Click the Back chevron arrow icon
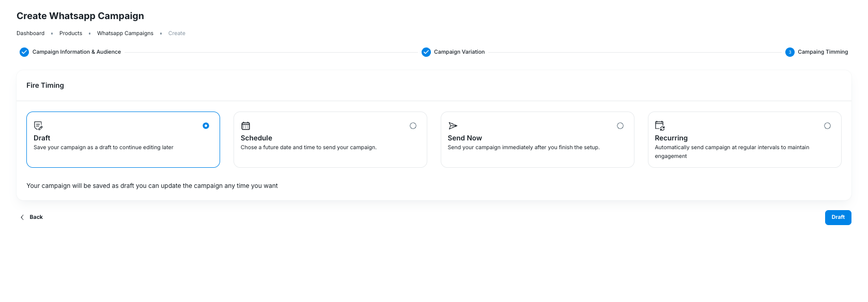The width and height of the screenshot is (868, 302). [22, 217]
